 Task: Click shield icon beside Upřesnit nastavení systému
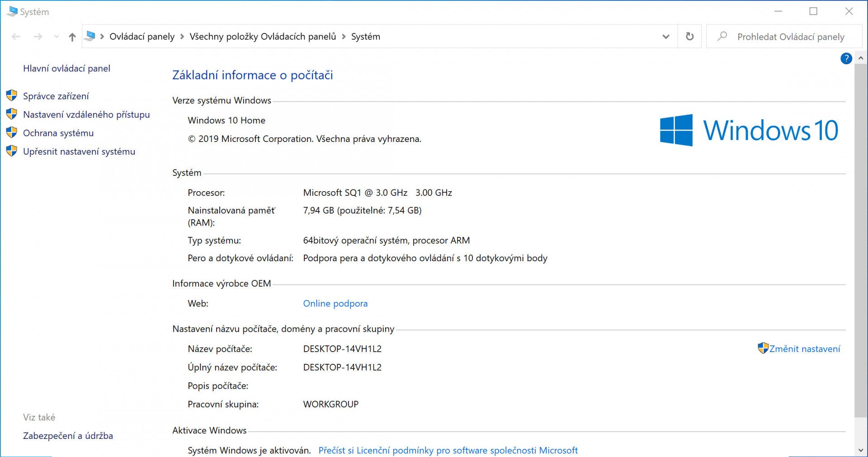(12, 151)
